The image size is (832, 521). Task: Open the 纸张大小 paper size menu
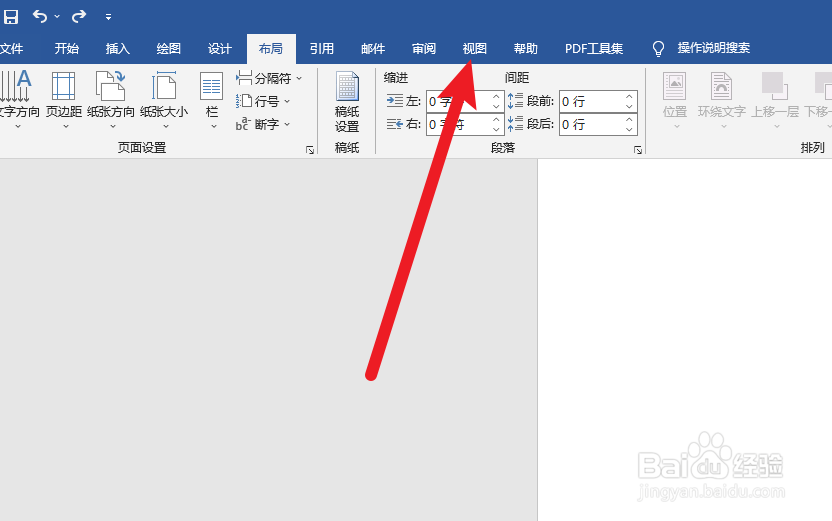(x=164, y=100)
